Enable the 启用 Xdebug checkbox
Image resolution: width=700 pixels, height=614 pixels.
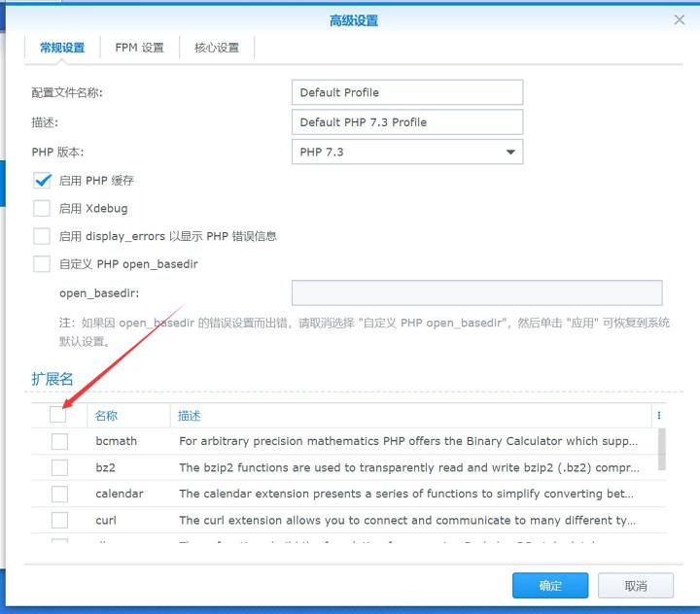coord(42,208)
